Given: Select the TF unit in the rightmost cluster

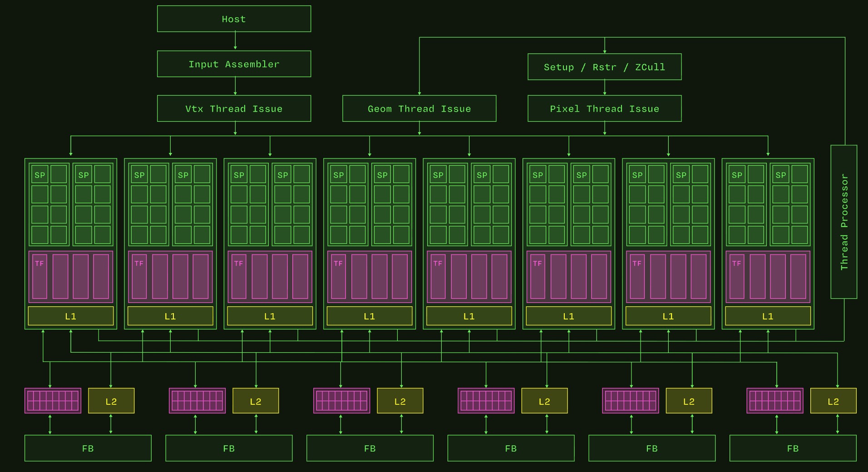Looking at the screenshot, I should coord(736,276).
